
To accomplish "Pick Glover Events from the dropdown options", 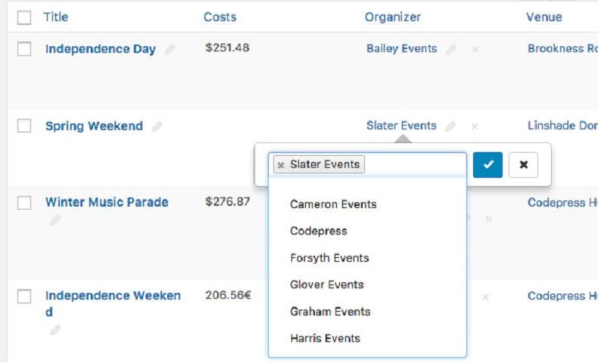I will click(327, 285).
